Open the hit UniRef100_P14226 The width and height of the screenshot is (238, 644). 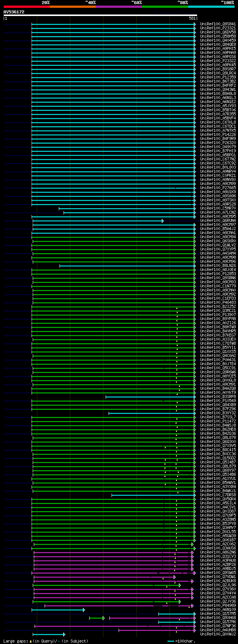tap(218, 134)
